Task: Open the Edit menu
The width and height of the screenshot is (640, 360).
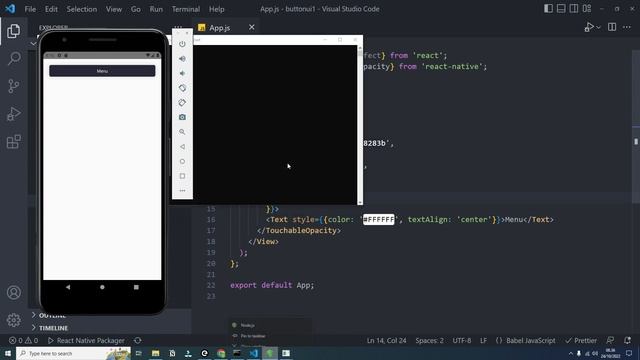Action: [51, 9]
